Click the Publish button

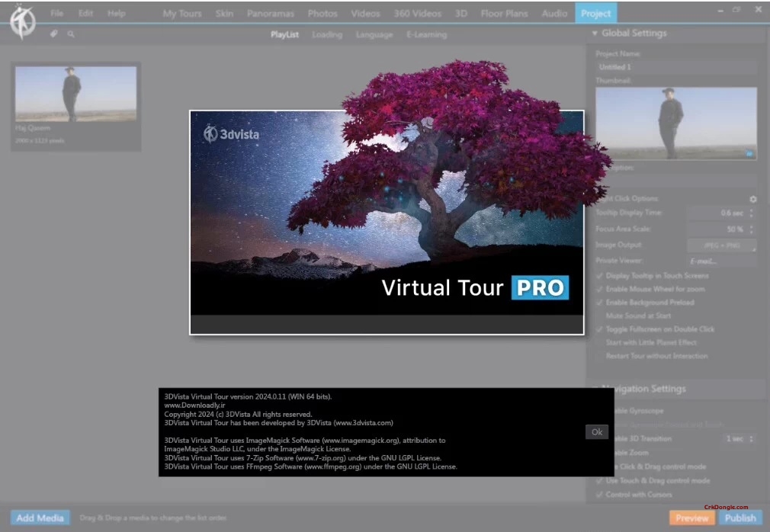click(x=740, y=518)
